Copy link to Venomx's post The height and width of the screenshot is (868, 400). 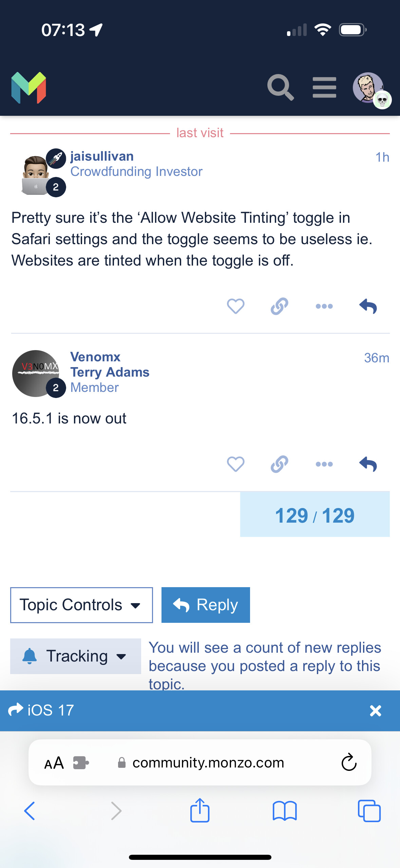[280, 464]
